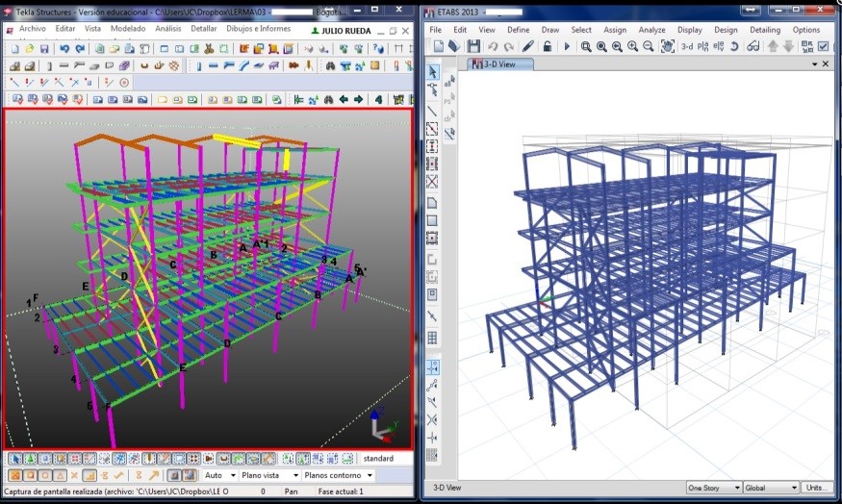Click the ETABS rotate 3D view icon
842x504 pixels.
tap(734, 47)
